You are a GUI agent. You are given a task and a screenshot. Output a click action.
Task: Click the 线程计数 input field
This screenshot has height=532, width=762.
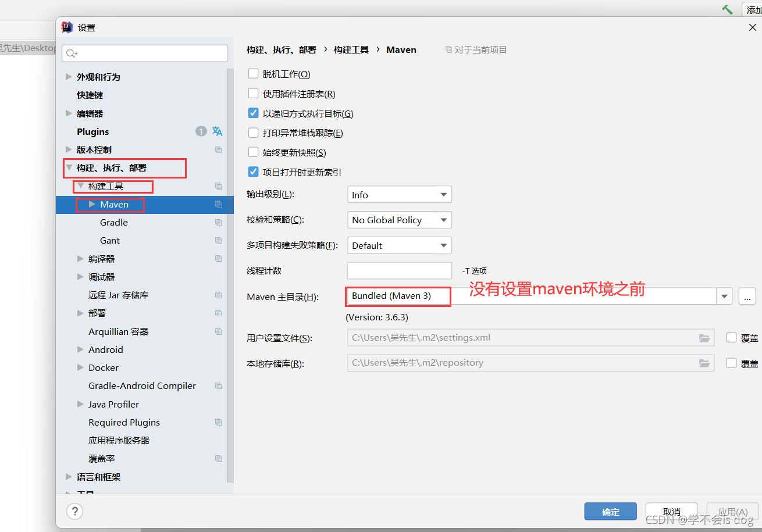click(399, 270)
